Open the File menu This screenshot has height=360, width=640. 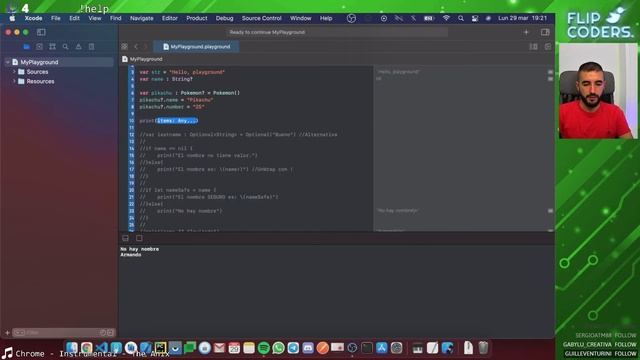coord(56,18)
